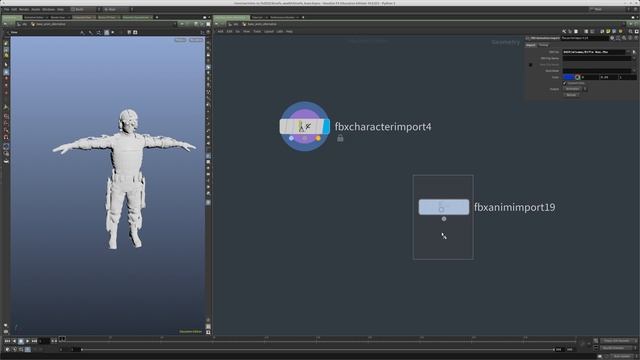Click base_anim_alternative in the network path bar
The image size is (640, 360).
click(x=262, y=24)
